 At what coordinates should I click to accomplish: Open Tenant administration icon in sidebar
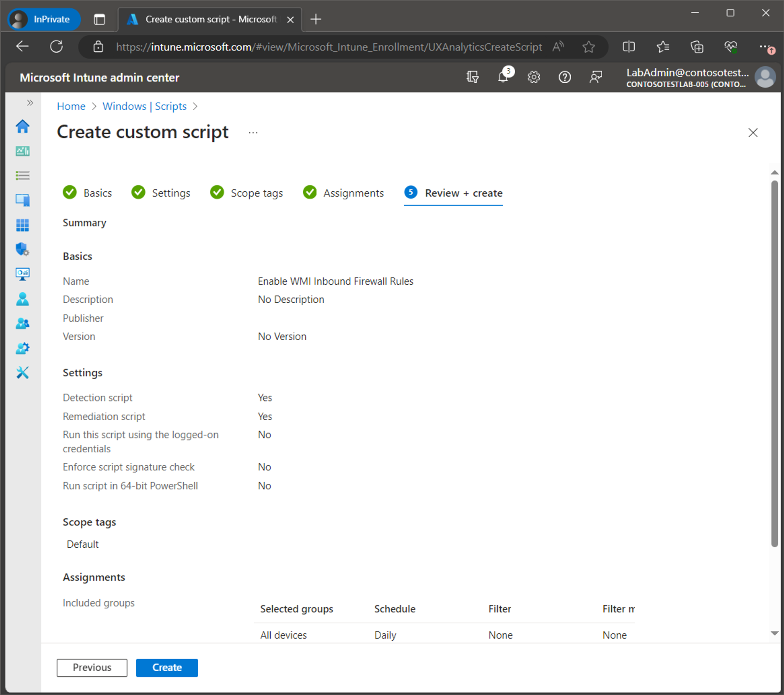click(x=23, y=348)
